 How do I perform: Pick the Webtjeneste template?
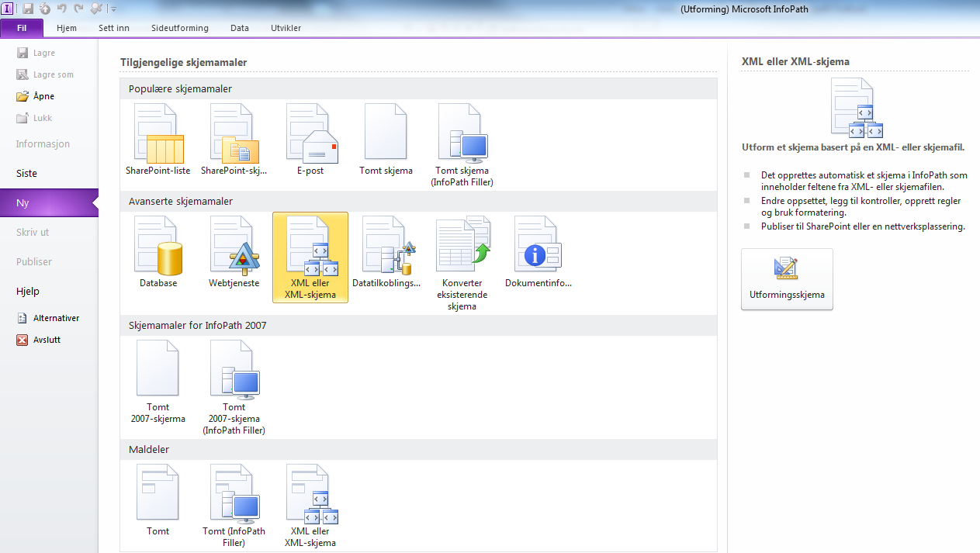234,252
